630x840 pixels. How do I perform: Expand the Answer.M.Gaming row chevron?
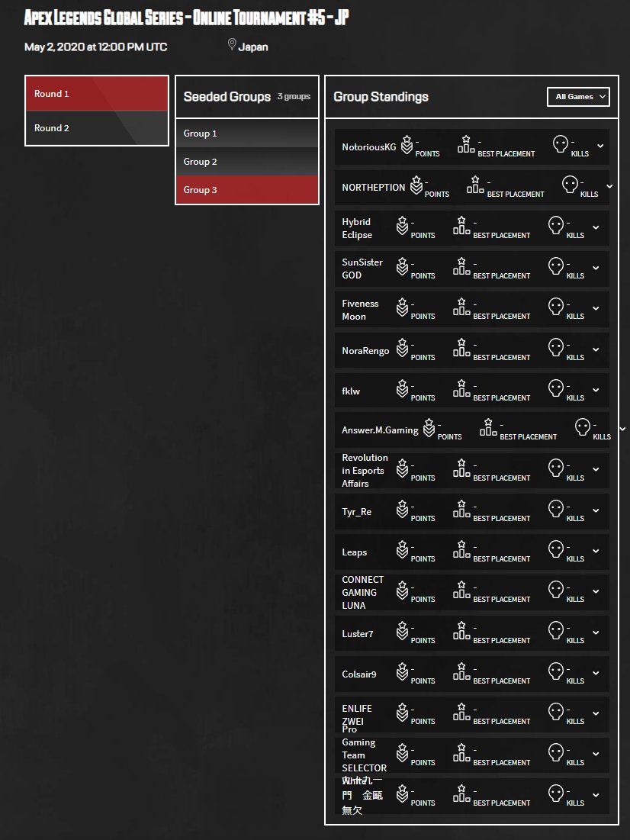tap(622, 429)
